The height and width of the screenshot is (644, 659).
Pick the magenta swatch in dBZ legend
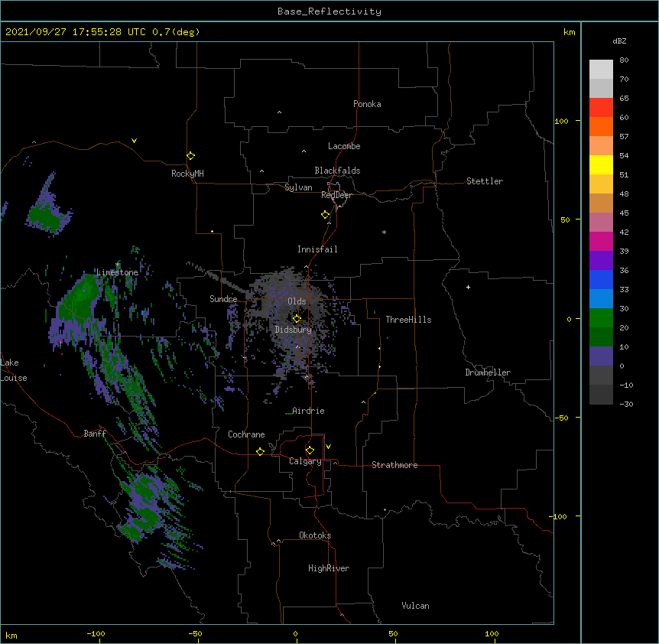601,241
